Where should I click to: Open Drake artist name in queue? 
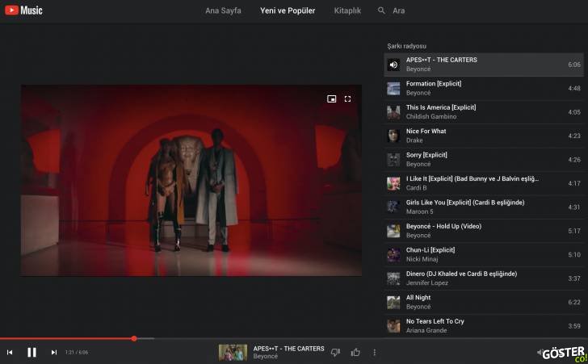(414, 140)
